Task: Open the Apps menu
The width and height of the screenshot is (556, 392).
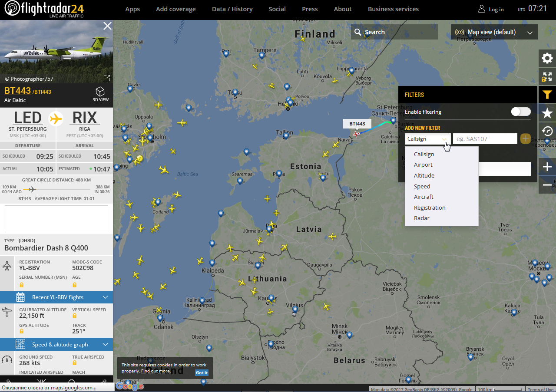Action: [x=132, y=9]
